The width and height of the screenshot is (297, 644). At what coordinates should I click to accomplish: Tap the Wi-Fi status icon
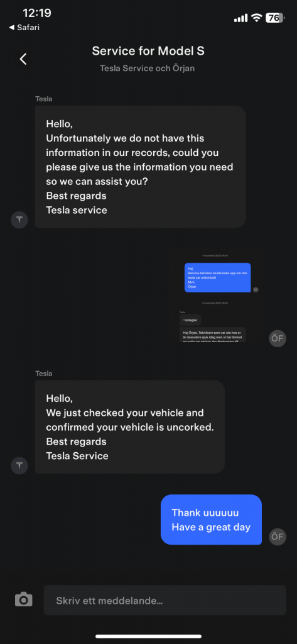257,18
